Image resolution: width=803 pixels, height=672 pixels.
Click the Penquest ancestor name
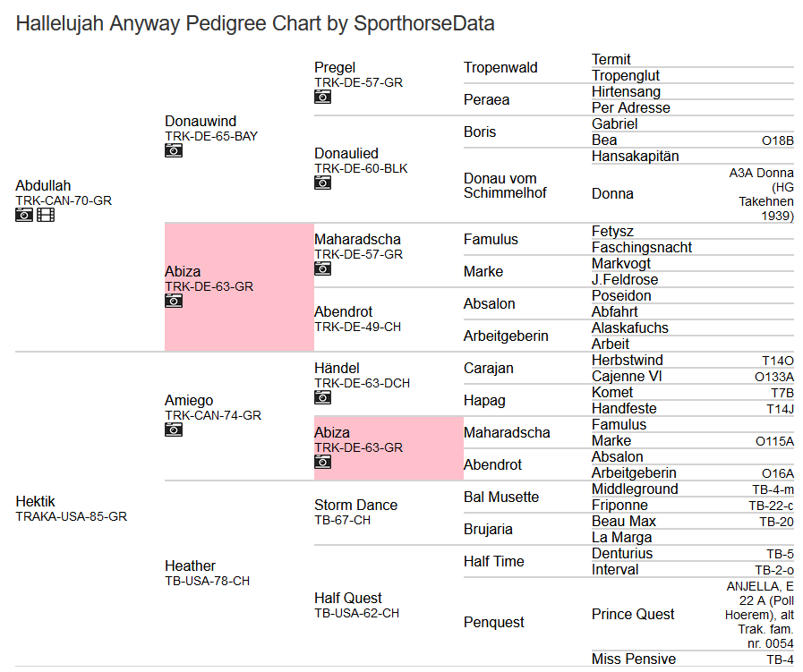[x=494, y=622]
